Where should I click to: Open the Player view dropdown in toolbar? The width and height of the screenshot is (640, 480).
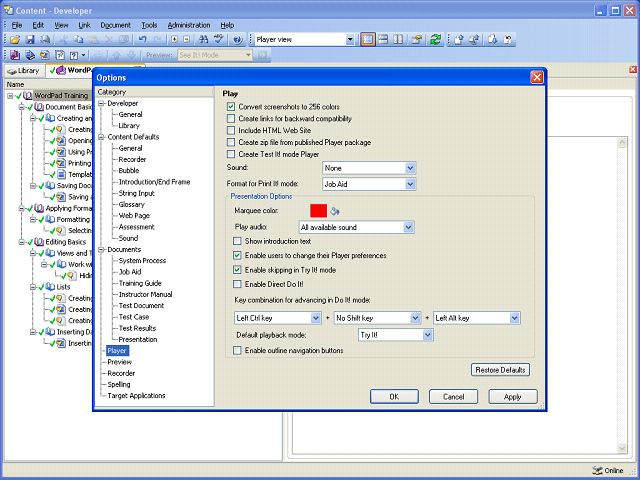tap(350, 40)
